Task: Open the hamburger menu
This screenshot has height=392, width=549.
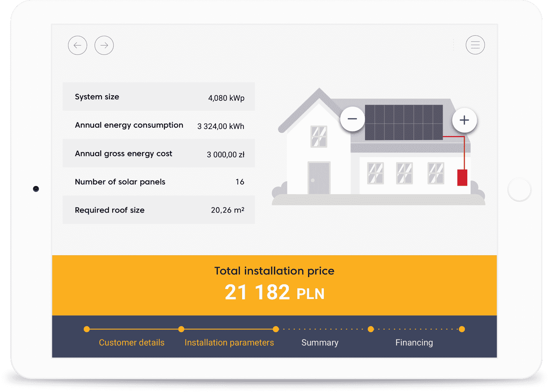Action: (475, 45)
